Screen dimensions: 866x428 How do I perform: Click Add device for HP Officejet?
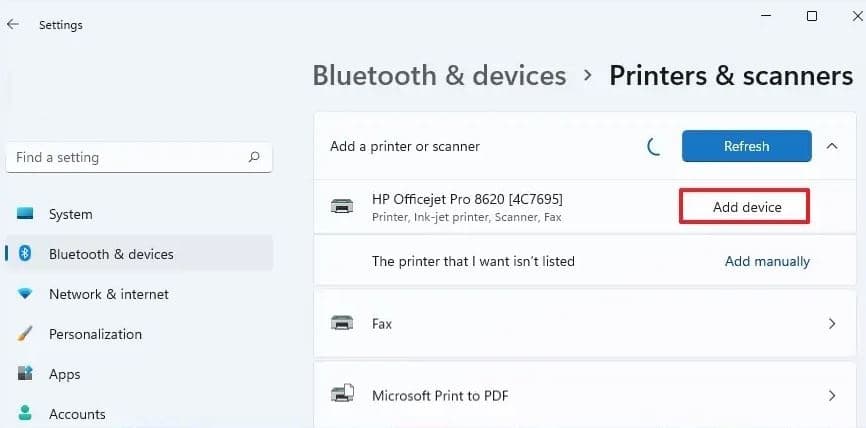[x=746, y=207]
